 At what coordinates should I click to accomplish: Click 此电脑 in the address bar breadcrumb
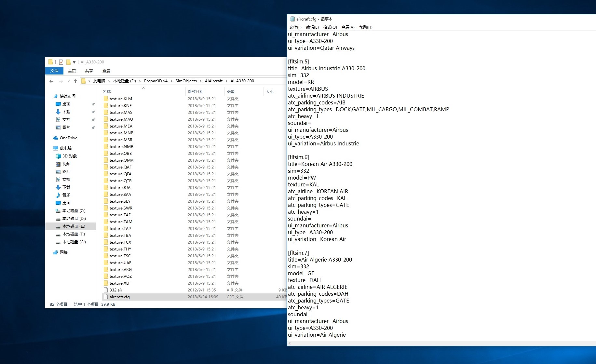pyautogui.click(x=99, y=81)
